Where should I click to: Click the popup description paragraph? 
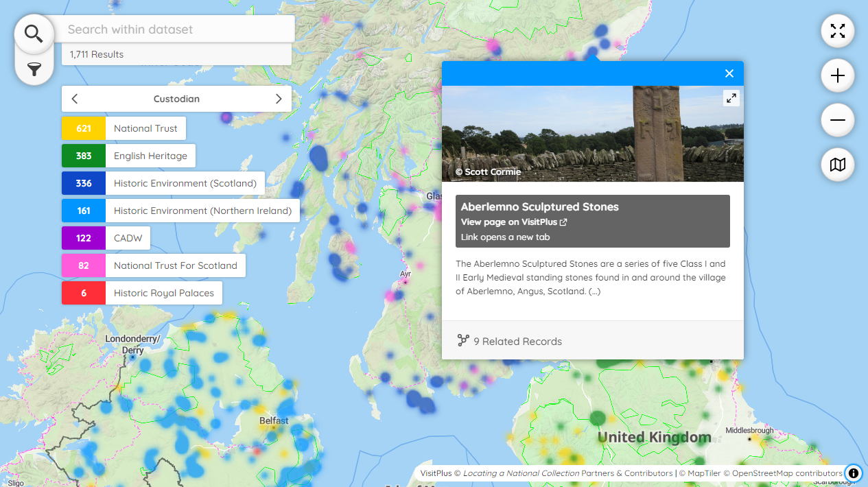pos(591,277)
